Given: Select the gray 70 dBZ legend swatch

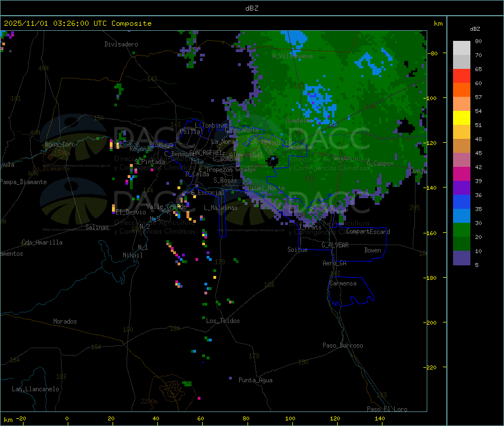Looking at the screenshot, I should pyautogui.click(x=461, y=62).
